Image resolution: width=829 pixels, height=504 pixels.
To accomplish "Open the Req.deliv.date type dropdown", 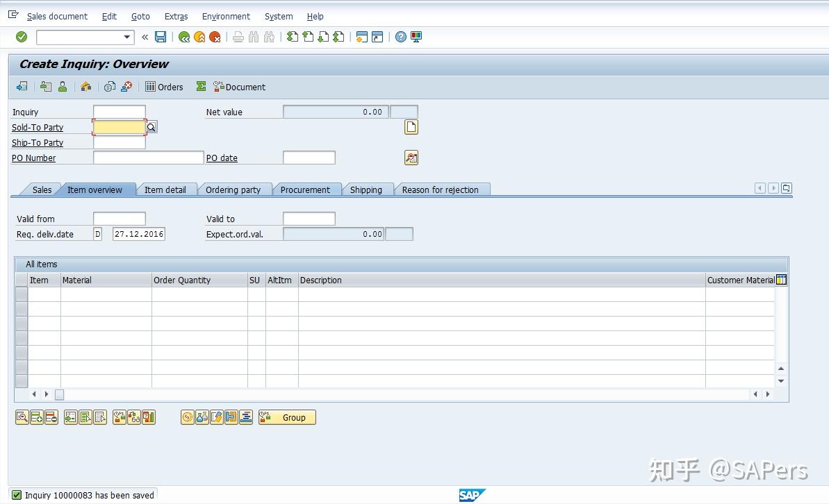I will 97,234.
